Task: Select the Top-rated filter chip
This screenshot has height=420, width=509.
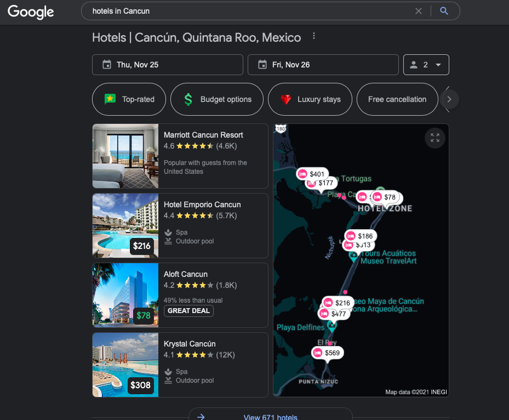Action: click(129, 99)
